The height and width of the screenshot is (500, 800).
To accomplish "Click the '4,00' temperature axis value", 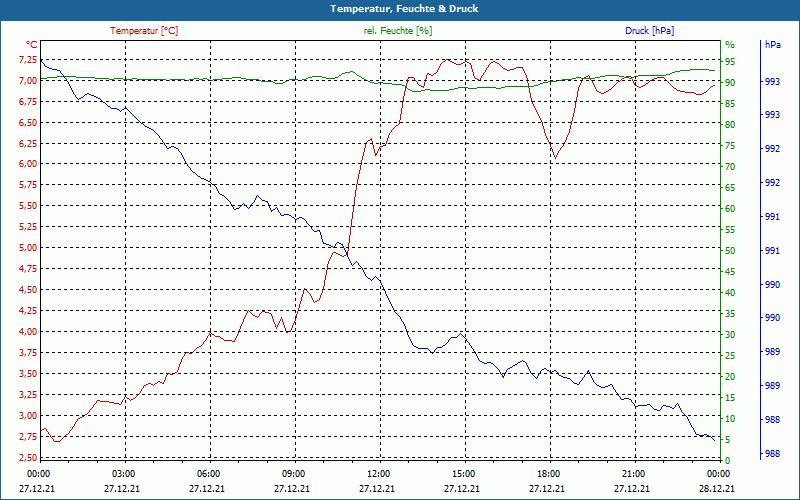I will [x=28, y=332].
